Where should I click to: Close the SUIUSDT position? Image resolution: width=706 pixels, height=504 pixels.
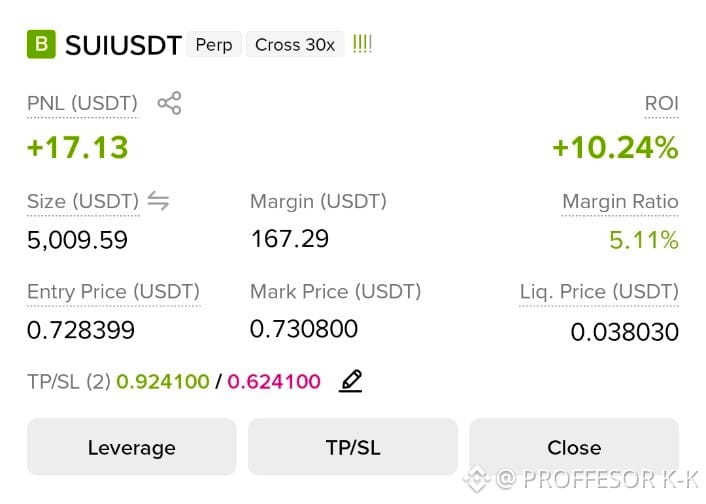tap(574, 447)
